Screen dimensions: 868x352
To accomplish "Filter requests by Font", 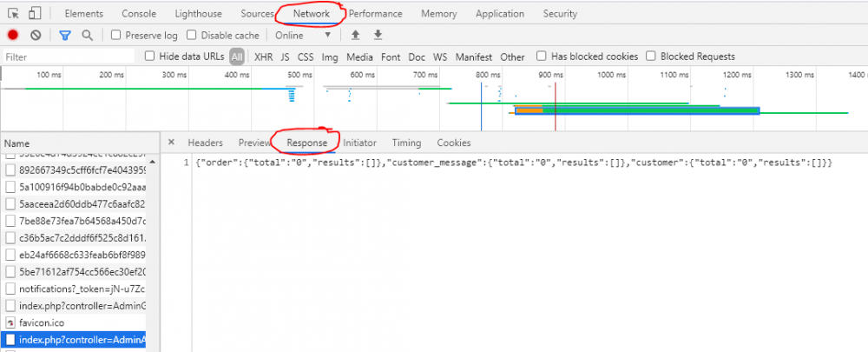I will pos(391,56).
